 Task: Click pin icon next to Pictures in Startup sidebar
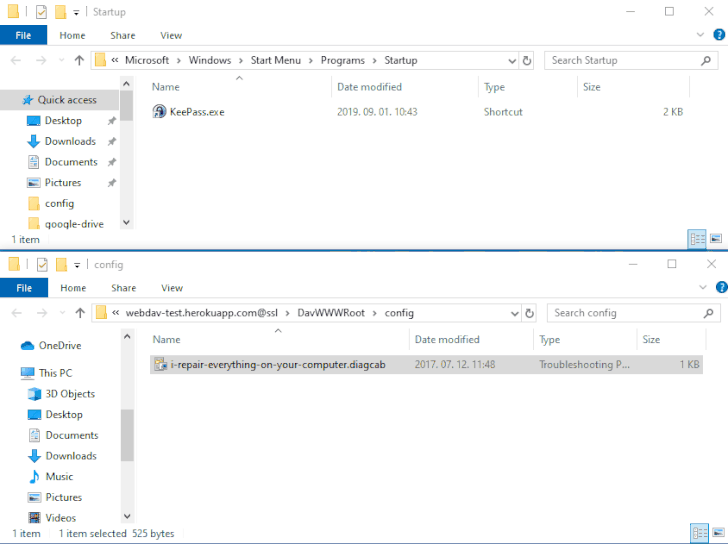point(112,183)
